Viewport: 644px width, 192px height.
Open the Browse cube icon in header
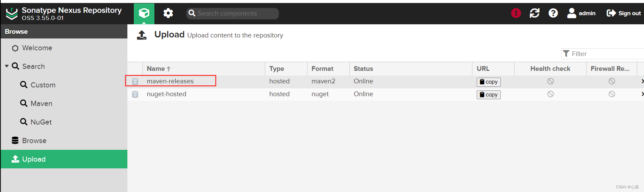[144, 13]
